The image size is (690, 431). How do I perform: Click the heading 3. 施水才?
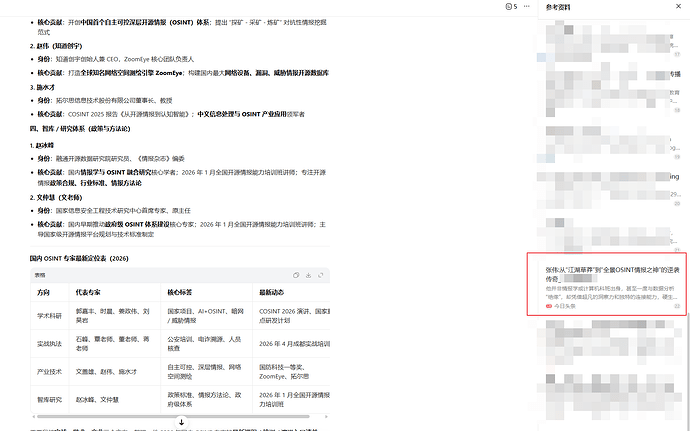click(42, 87)
